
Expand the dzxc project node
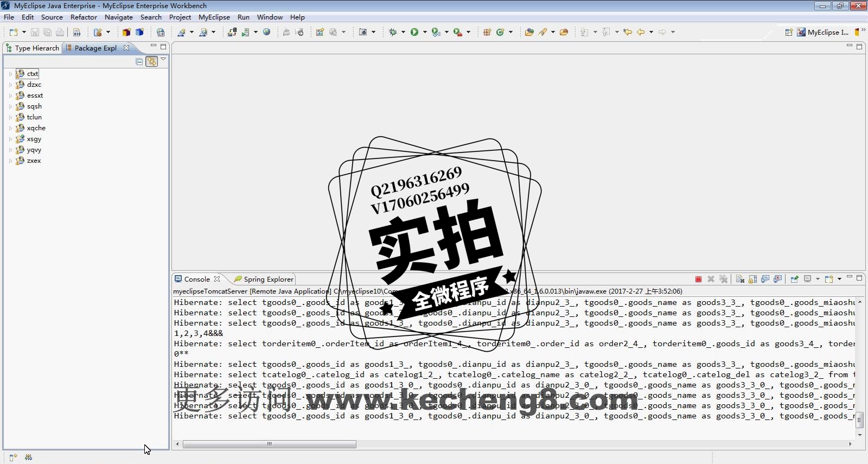coord(10,85)
